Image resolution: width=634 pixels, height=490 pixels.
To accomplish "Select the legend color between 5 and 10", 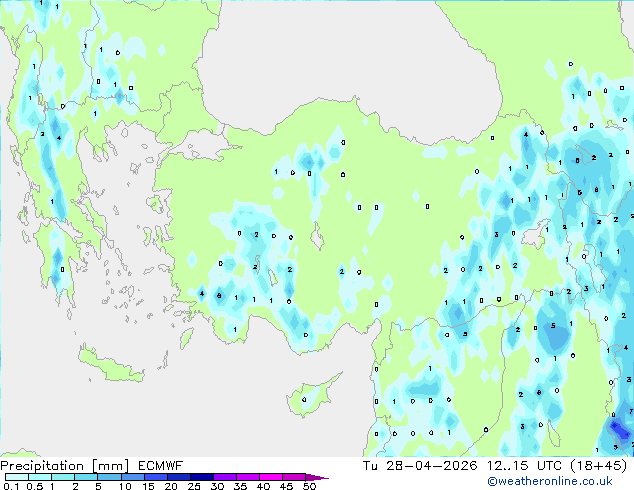I will pos(109,477).
